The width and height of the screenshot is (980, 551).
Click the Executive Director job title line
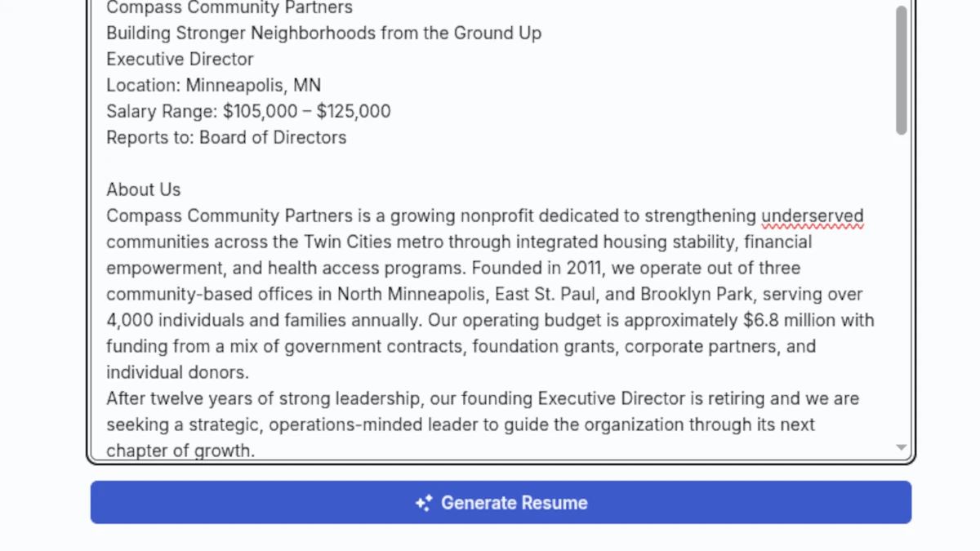pyautogui.click(x=179, y=59)
